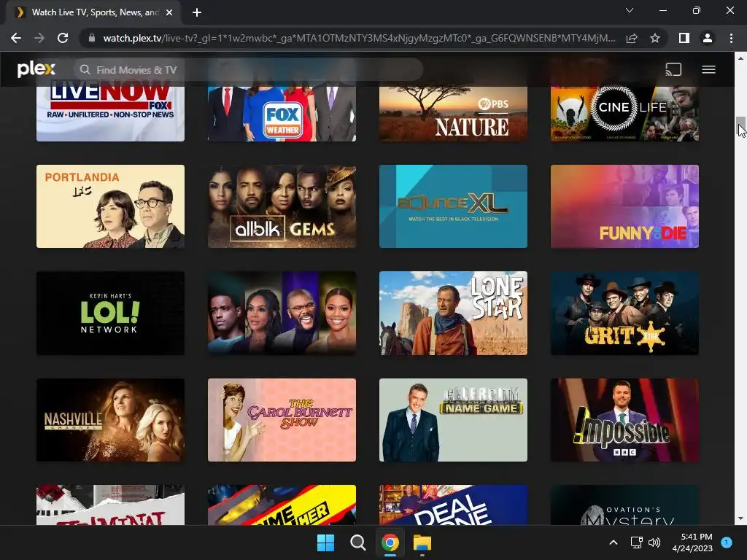
Task: Open the Impossible BBC channel
Action: 625,420
